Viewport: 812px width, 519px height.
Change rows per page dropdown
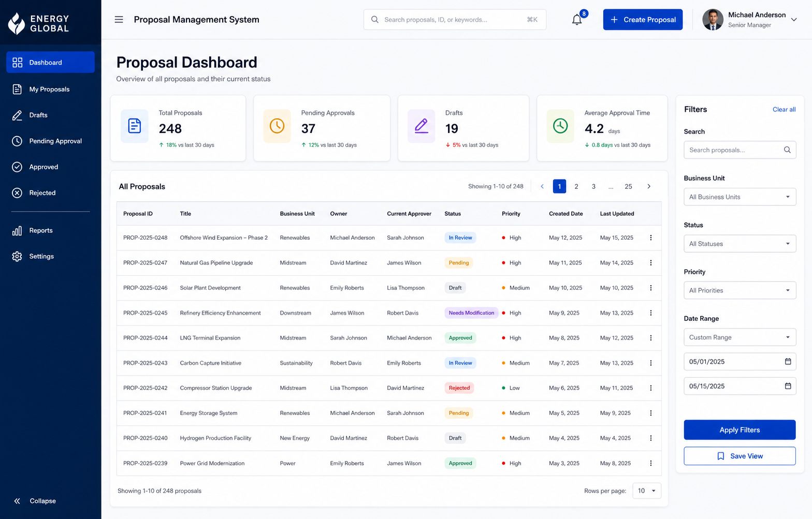[x=647, y=491]
